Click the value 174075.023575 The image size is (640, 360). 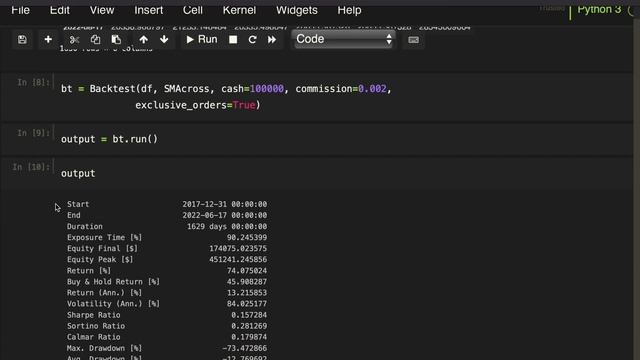click(x=238, y=248)
